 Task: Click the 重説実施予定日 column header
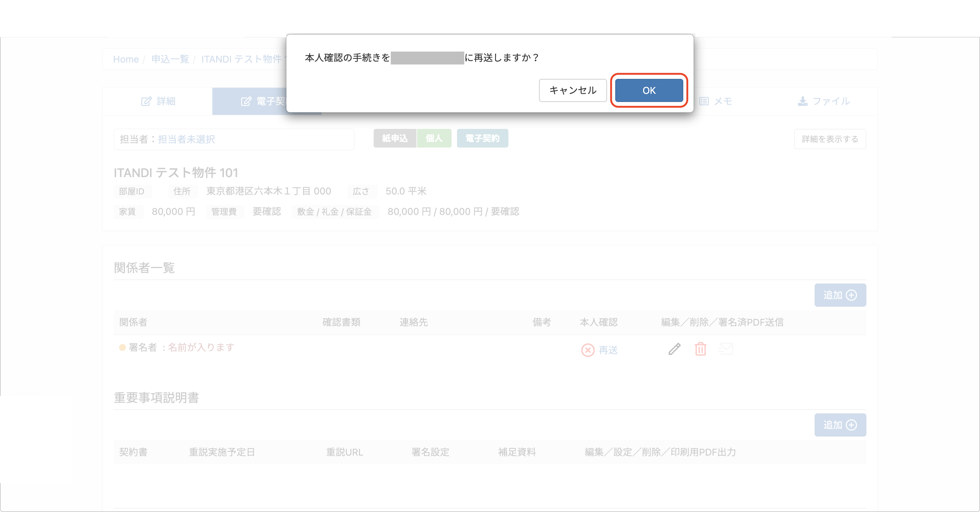pos(222,452)
